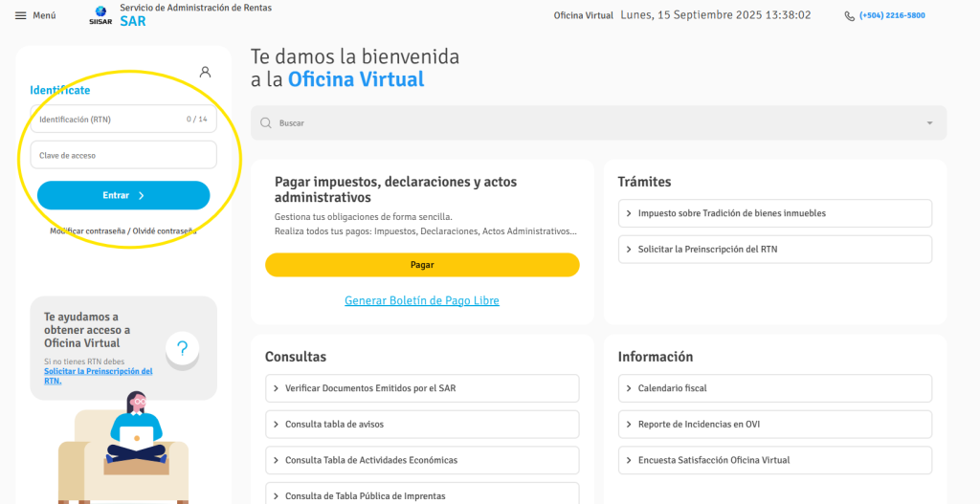Focus the Clave de acceso password field

[123, 155]
